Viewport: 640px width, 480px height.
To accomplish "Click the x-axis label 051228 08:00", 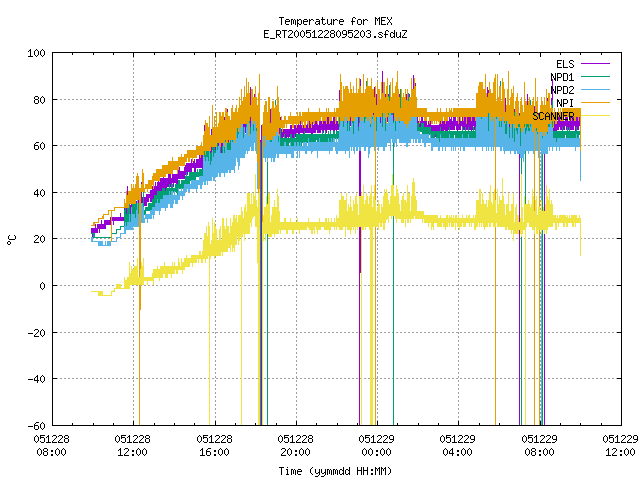I will pos(51,446).
